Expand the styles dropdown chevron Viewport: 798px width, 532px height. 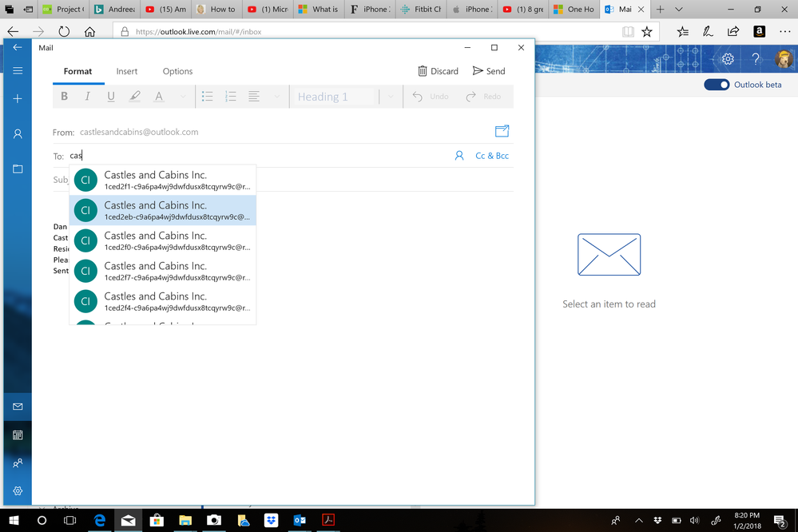(x=391, y=96)
